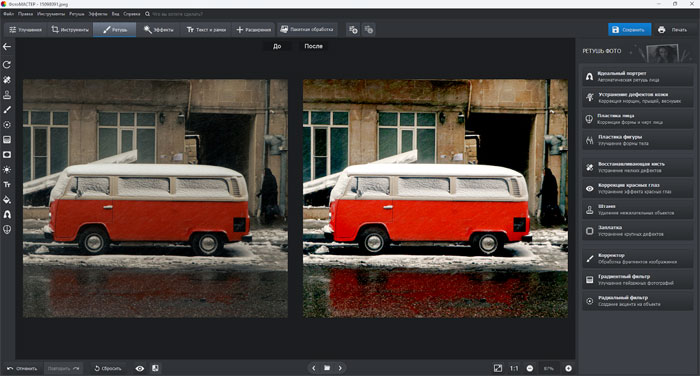The width and height of the screenshot is (700, 376).
Task: Zoom out with the minus button
Action: pos(529,368)
